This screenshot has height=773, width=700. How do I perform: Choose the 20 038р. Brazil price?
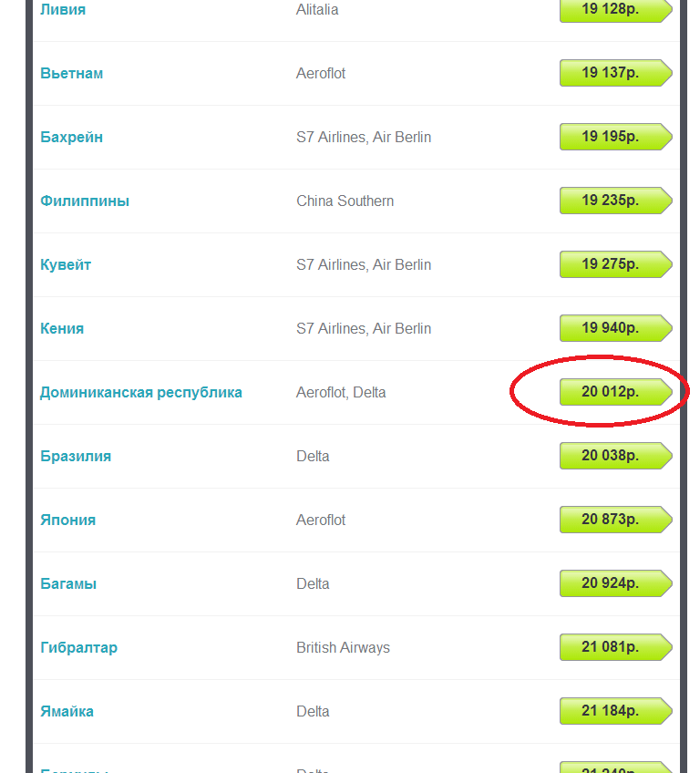[x=616, y=456]
